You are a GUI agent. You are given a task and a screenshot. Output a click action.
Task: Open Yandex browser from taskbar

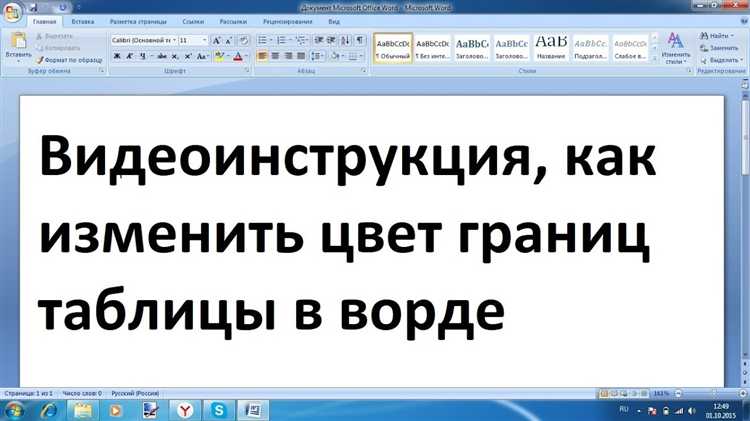tap(185, 410)
